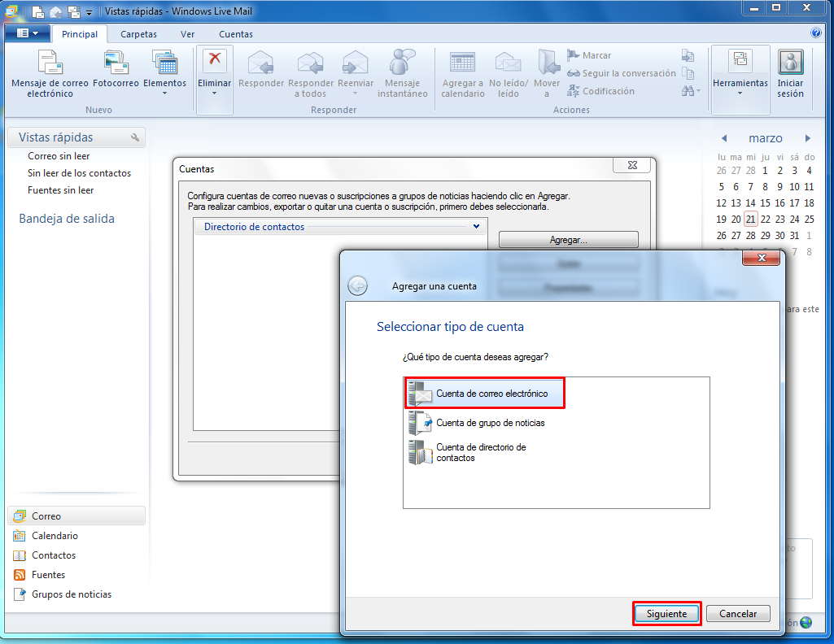Select Fuentes sin leer view
Viewport: 834px width, 644px height.
coord(61,190)
